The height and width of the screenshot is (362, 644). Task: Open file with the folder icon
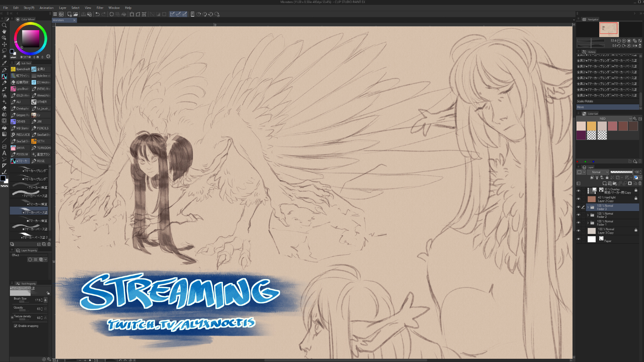tap(75, 14)
